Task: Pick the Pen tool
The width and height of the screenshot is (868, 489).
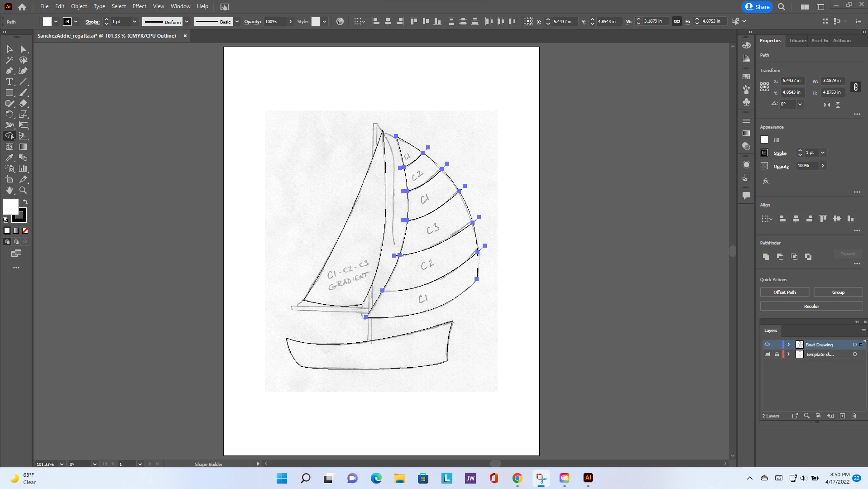Action: click(10, 71)
